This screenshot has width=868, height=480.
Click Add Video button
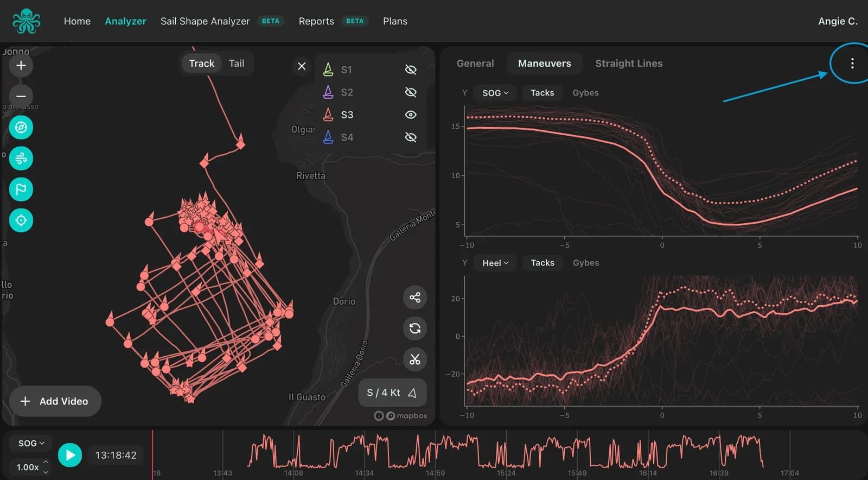point(55,401)
